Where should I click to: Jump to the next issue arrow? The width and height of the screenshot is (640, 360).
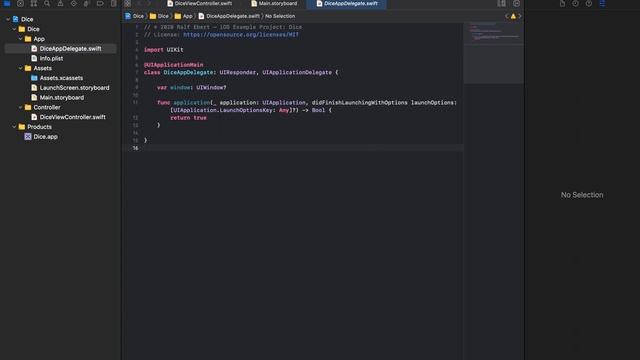point(520,16)
